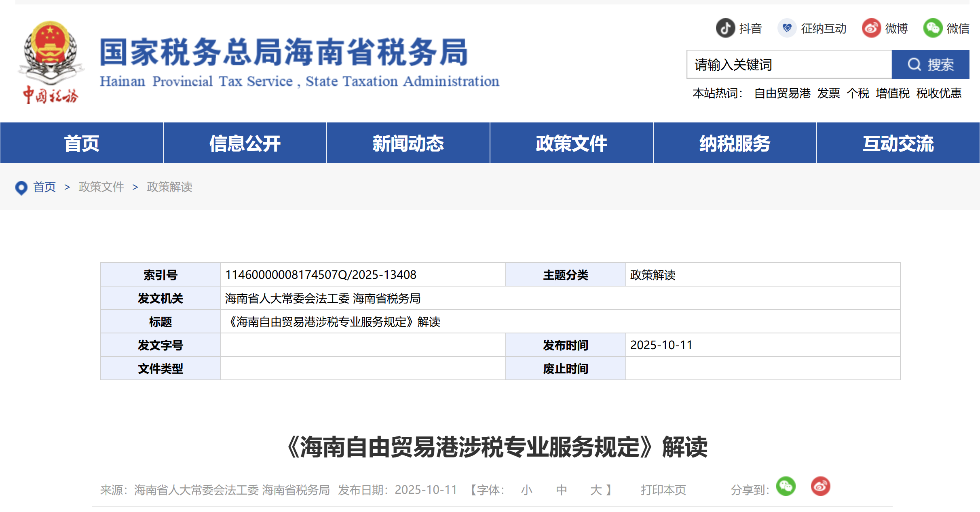Click issuing authority 海南省人大常委会法工委 海南省税务局 in table

(323, 298)
